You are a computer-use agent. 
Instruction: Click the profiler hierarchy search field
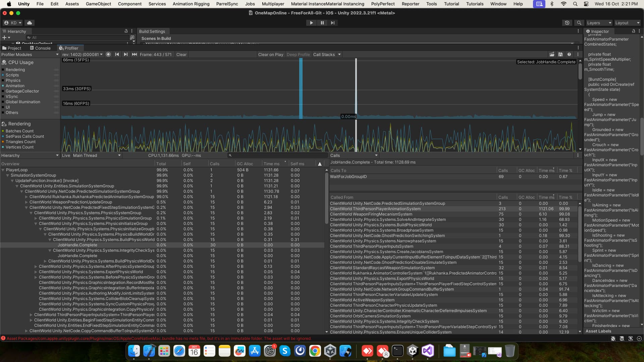(278, 156)
